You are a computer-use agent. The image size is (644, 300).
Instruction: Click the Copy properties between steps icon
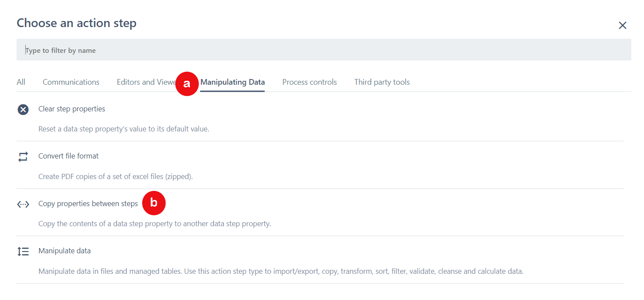[23, 204]
